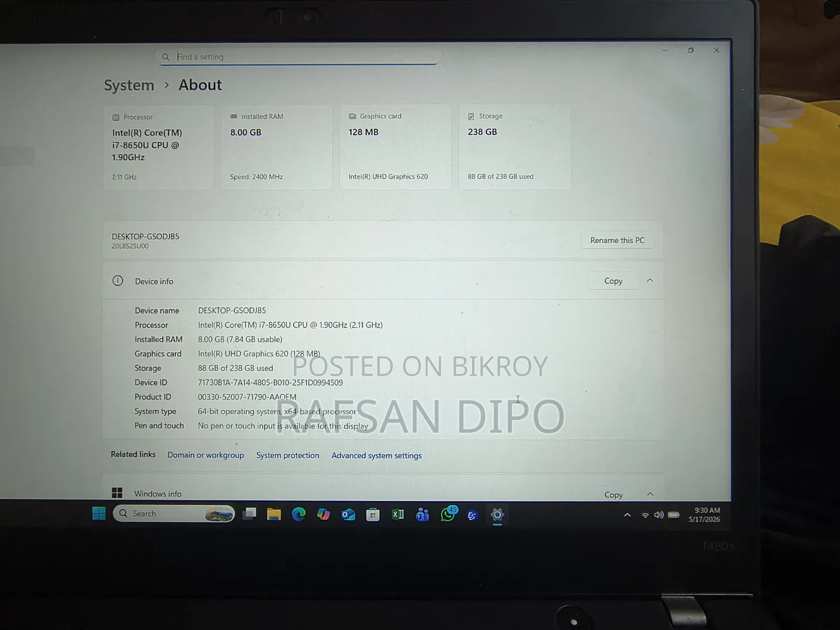The image size is (840, 630).
Task: Collapse the Windows info section
Action: click(x=650, y=494)
